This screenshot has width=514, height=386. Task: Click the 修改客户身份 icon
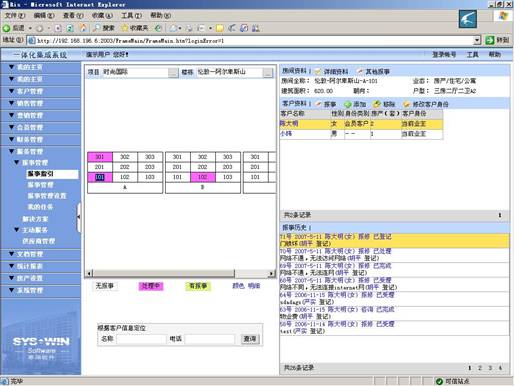point(407,104)
